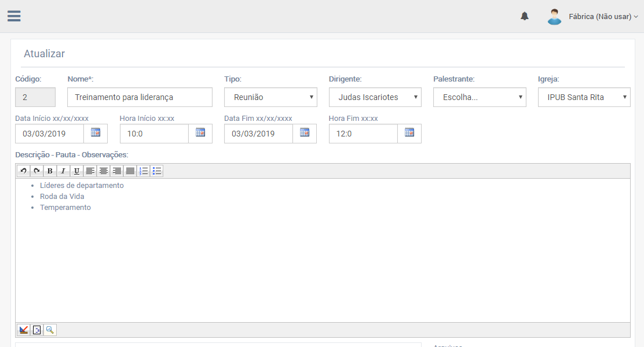
Task: Toggle the bulleted list
Action: tap(156, 171)
